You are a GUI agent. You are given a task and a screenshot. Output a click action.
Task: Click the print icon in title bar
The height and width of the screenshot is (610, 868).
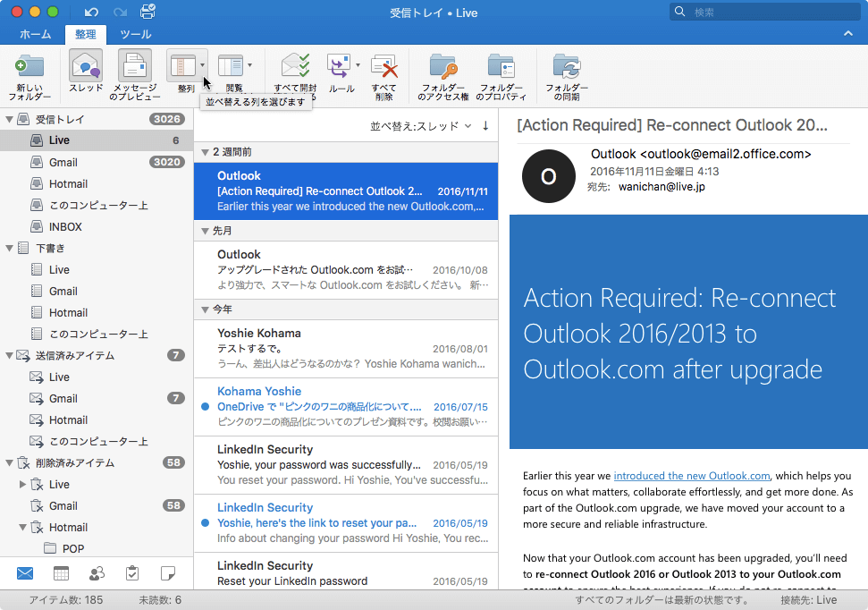coord(147,12)
